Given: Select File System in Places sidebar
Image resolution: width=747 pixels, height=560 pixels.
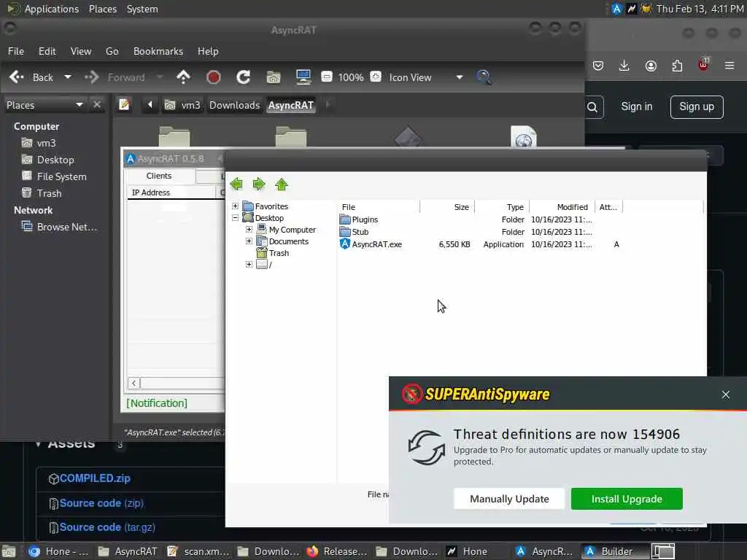Looking at the screenshot, I should (54, 176).
